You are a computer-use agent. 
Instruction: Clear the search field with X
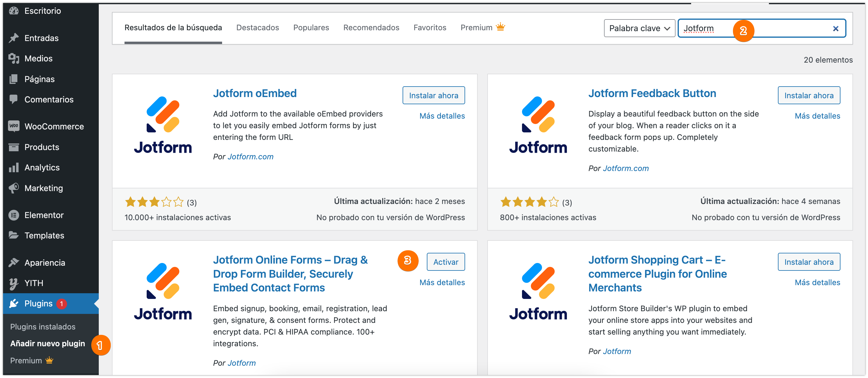click(x=835, y=29)
